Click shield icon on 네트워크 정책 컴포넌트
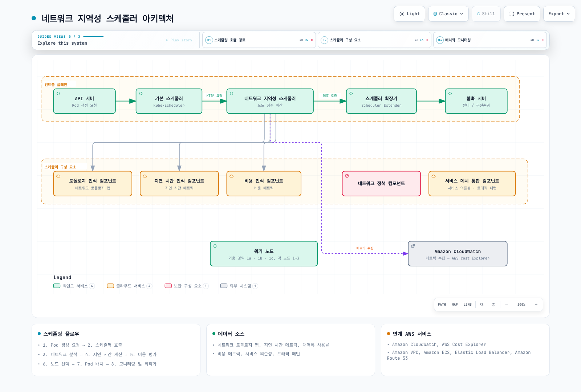Image resolution: width=581 pixels, height=392 pixels. 347,176
